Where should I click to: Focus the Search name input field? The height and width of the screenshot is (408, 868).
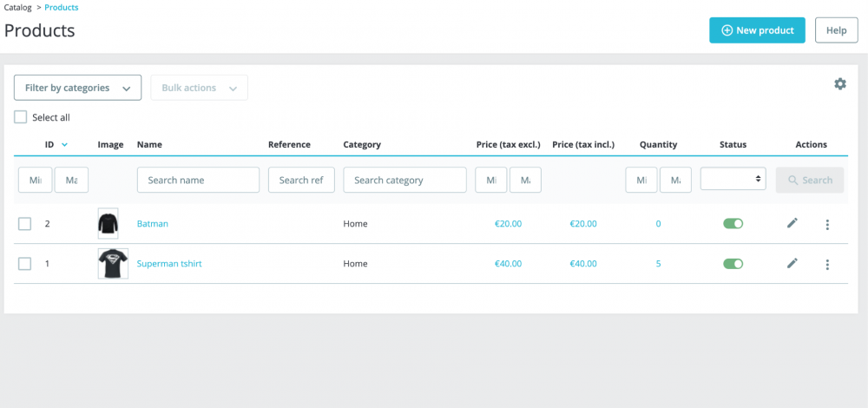(198, 180)
